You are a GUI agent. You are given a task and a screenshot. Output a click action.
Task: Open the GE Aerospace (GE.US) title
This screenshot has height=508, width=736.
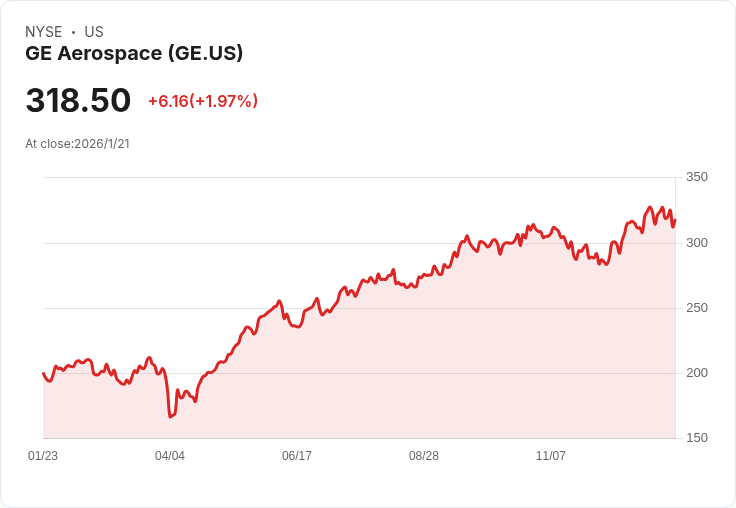[134, 53]
